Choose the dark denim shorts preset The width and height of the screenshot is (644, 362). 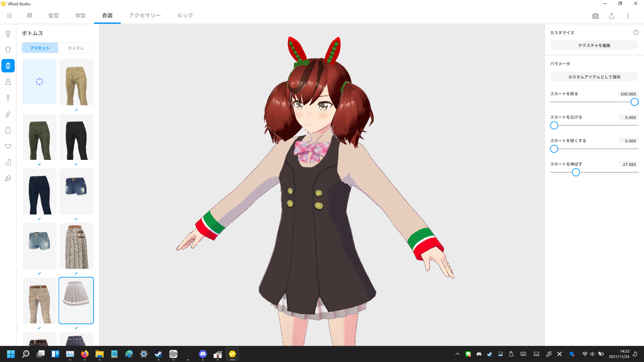76,192
